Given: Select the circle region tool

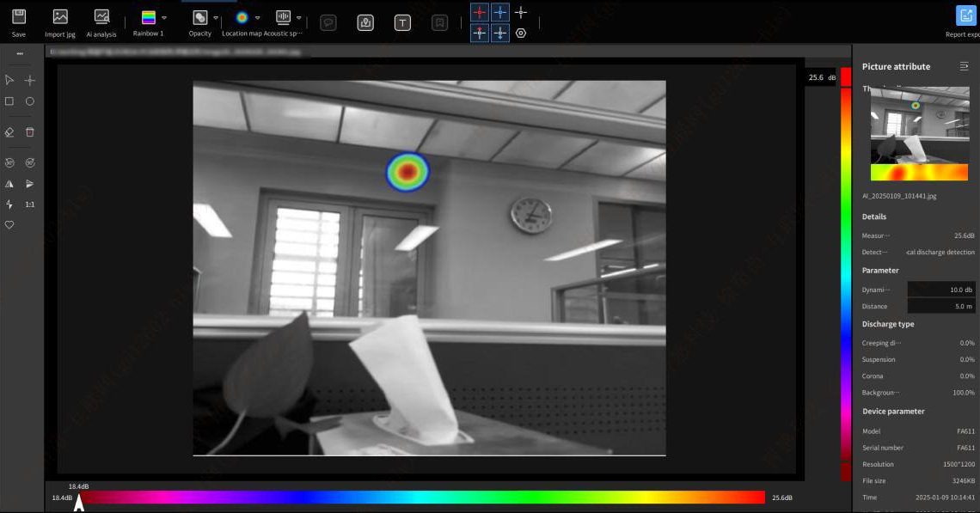Looking at the screenshot, I should [29, 101].
